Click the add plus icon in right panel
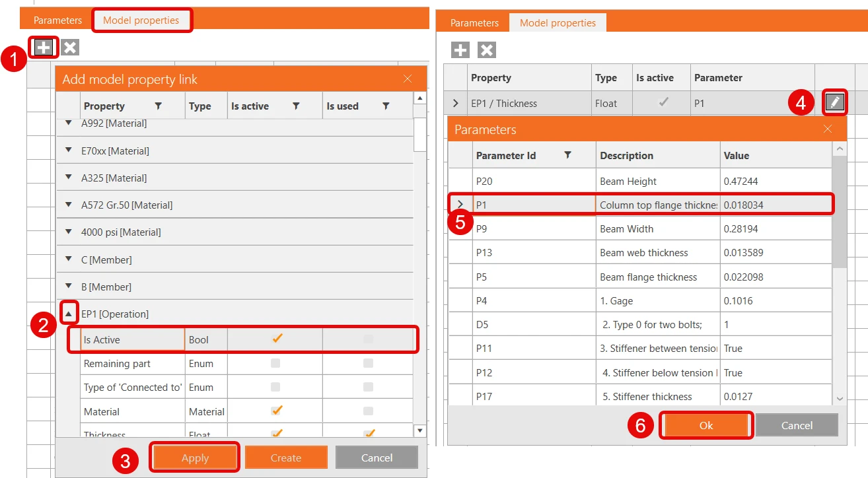The image size is (868, 478). pos(460,50)
